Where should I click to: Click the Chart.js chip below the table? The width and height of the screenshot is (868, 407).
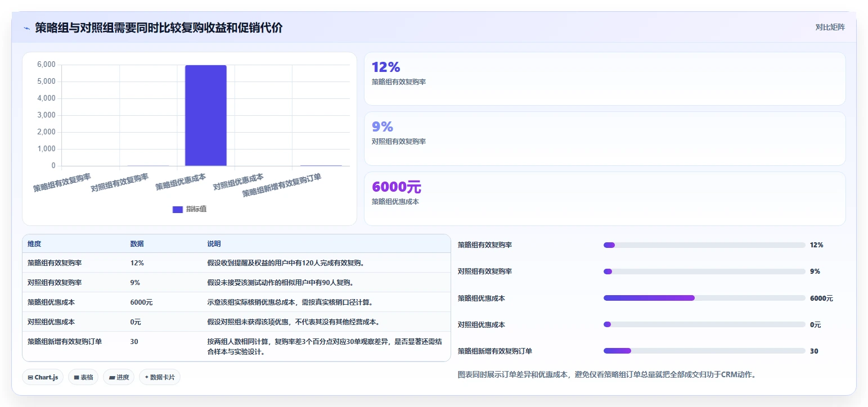pyautogui.click(x=43, y=377)
